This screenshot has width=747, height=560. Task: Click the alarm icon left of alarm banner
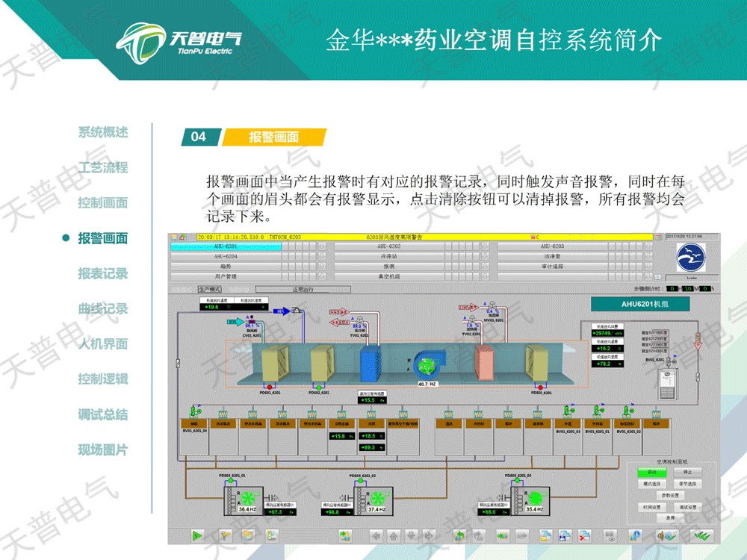tap(182, 237)
